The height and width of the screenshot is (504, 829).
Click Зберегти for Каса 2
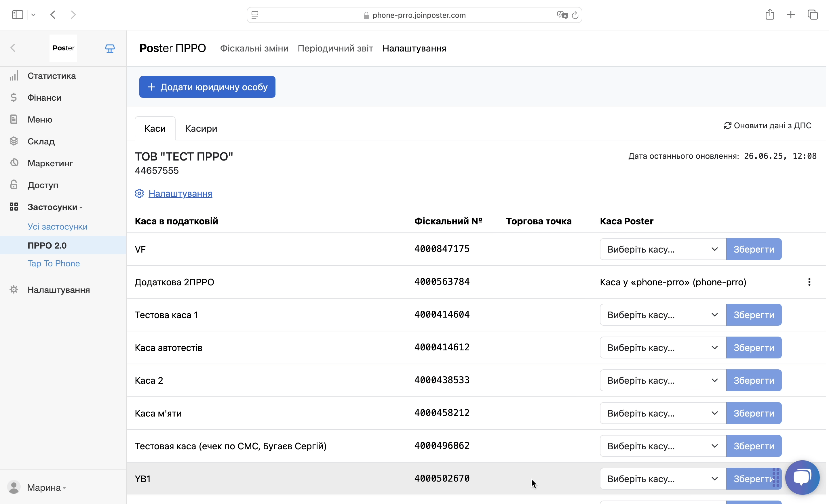pyautogui.click(x=754, y=380)
